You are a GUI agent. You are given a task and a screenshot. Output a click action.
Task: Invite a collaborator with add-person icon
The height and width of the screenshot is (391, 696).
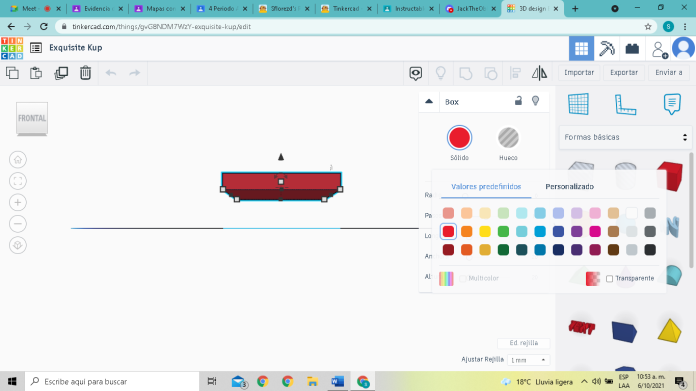660,50
